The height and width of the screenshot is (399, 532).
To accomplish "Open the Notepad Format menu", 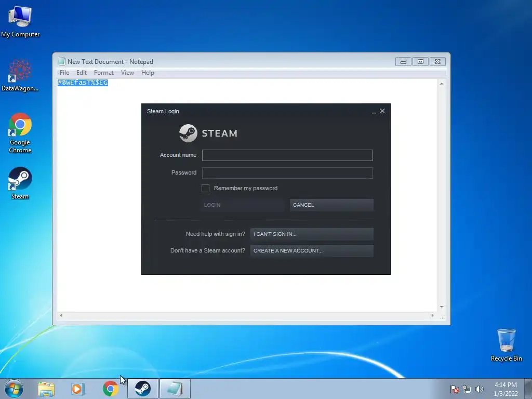I will coord(104,73).
